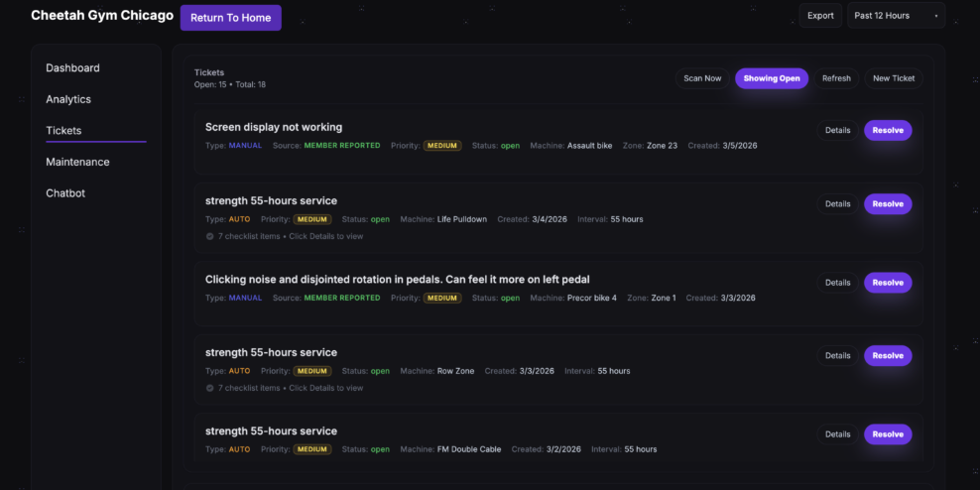Select the Tickets sidebar item
This screenshot has width=980, height=490.
coord(63,131)
